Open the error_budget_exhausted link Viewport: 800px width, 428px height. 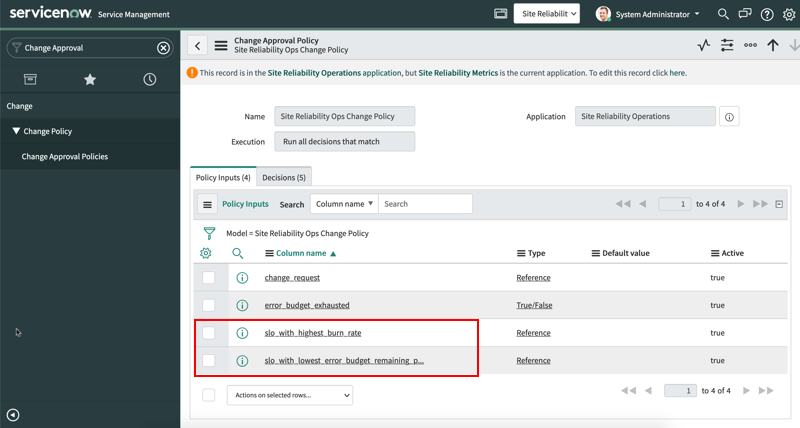click(x=307, y=305)
